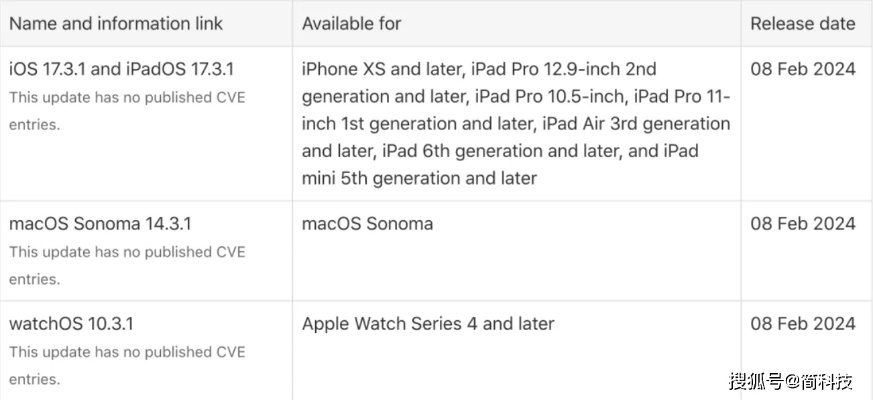This screenshot has height=400, width=873.
Task: Select "Apple Watch Series 4 and later" cell
Action: coord(427,324)
